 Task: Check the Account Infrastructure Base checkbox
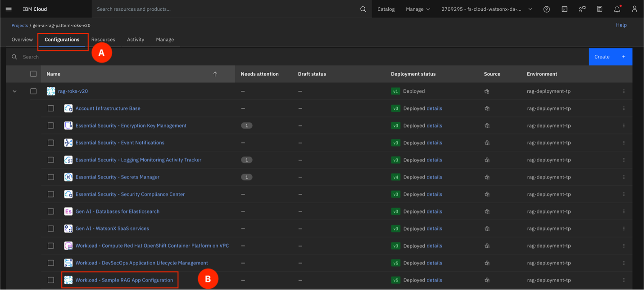pyautogui.click(x=51, y=108)
